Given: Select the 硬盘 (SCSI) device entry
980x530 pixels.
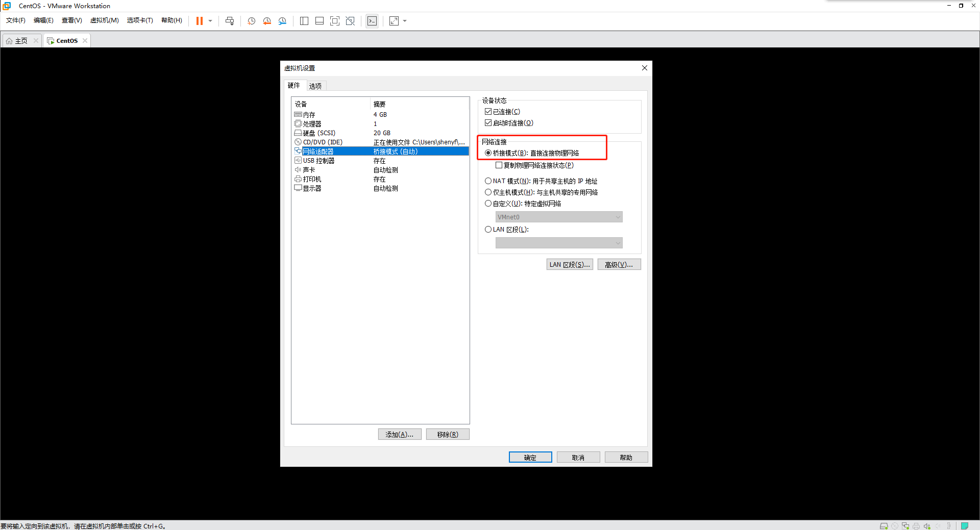Looking at the screenshot, I should click(318, 133).
